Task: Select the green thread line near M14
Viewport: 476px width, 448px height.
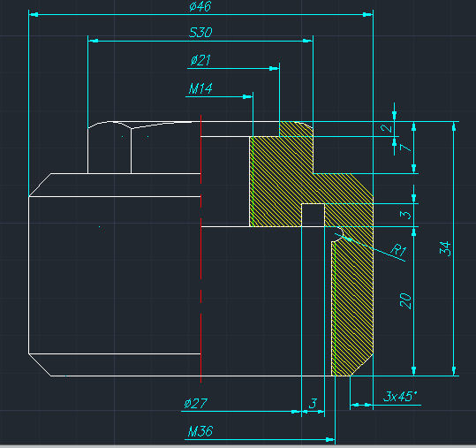Action: pyautogui.click(x=253, y=181)
